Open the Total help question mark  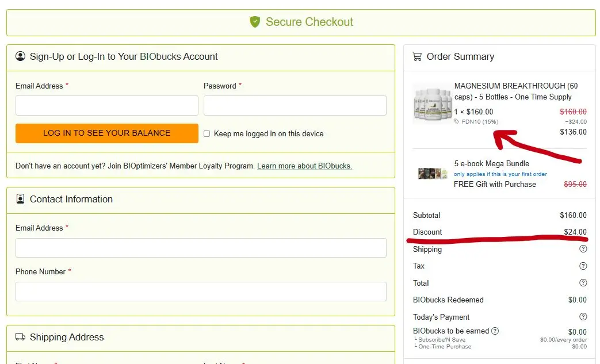coord(583,283)
